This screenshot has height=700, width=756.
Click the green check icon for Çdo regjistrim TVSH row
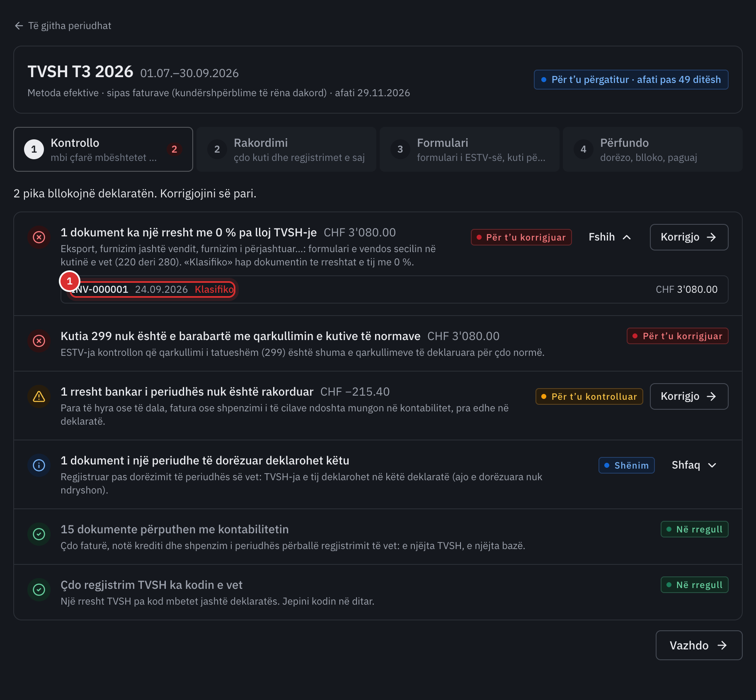point(39,590)
